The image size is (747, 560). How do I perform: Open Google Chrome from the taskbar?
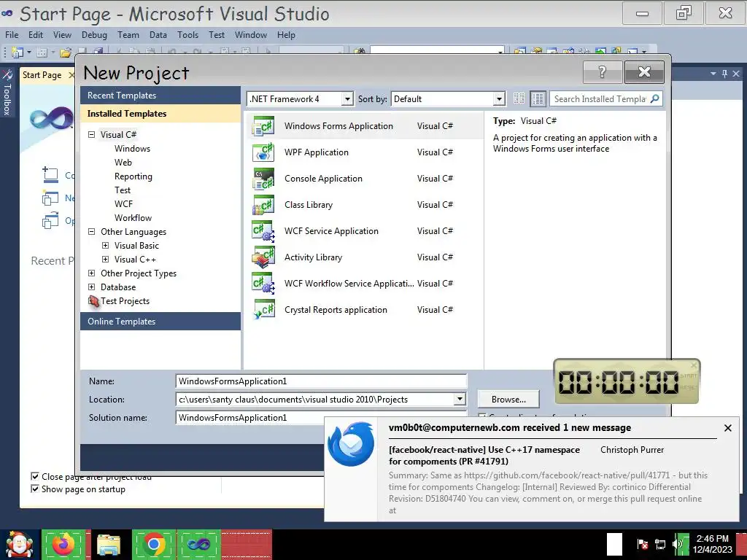tap(153, 544)
